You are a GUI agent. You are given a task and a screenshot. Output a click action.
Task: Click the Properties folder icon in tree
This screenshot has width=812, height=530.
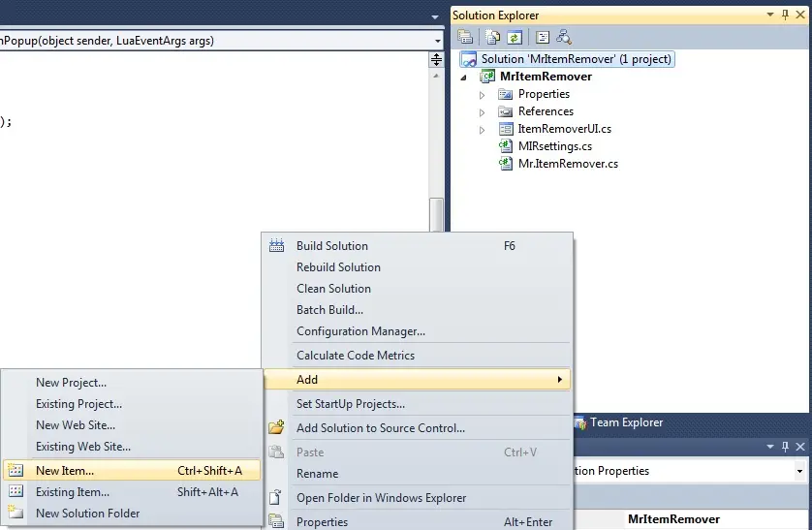pos(505,94)
